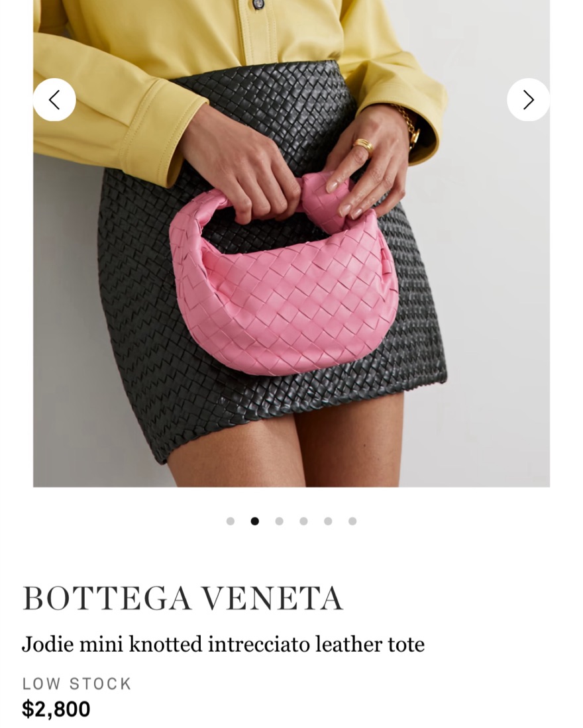Tap the gold bracelet on the wrist

click(410, 125)
